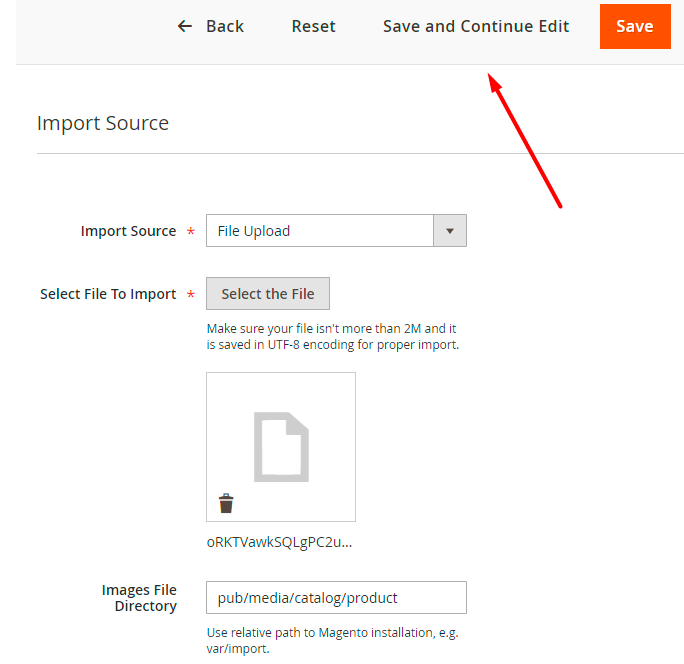
Task: Click the Back button label
Action: click(225, 27)
